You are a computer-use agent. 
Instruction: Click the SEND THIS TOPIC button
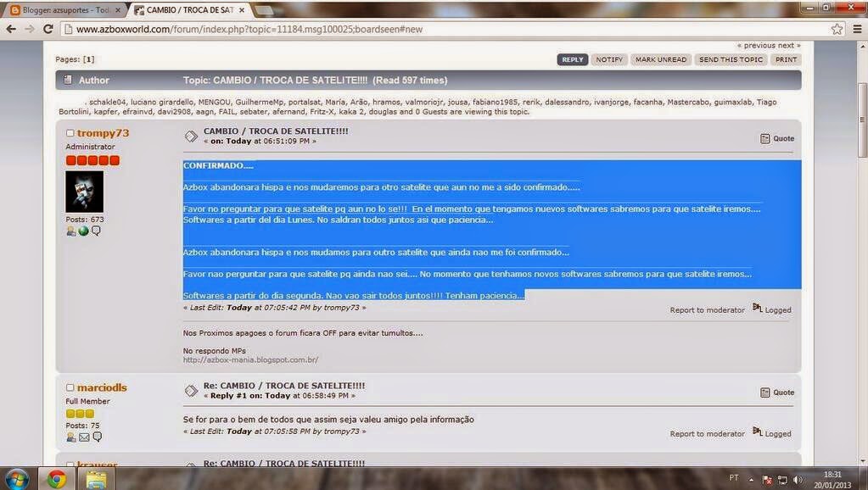[x=731, y=59]
